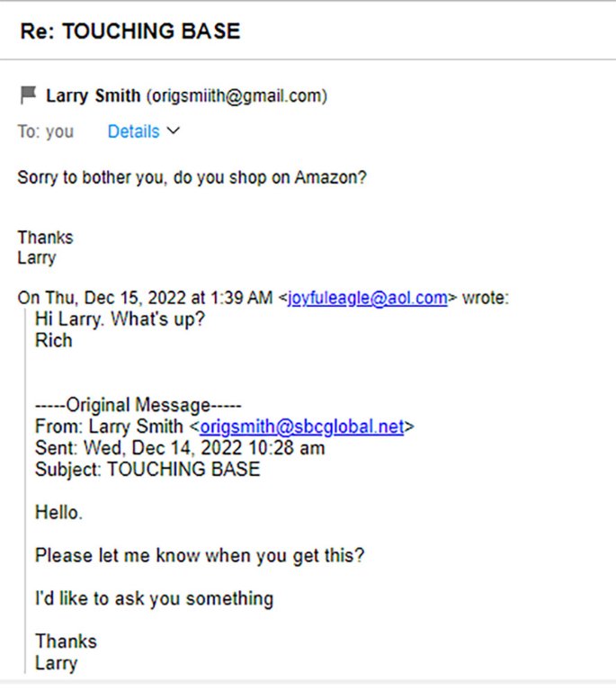
Task: Click "I'd like to ask you something" line
Action: [x=154, y=598]
